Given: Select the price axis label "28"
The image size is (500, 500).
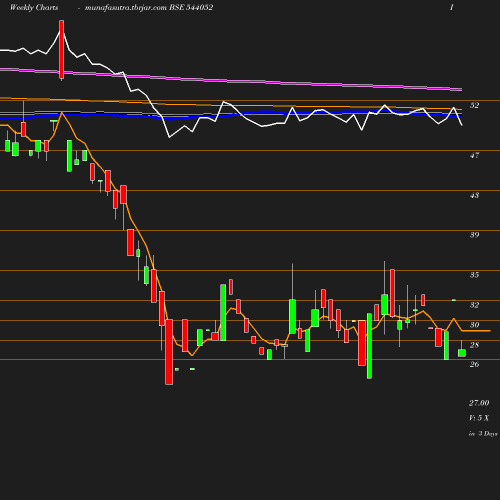Looking at the screenshot, I should [474, 345].
